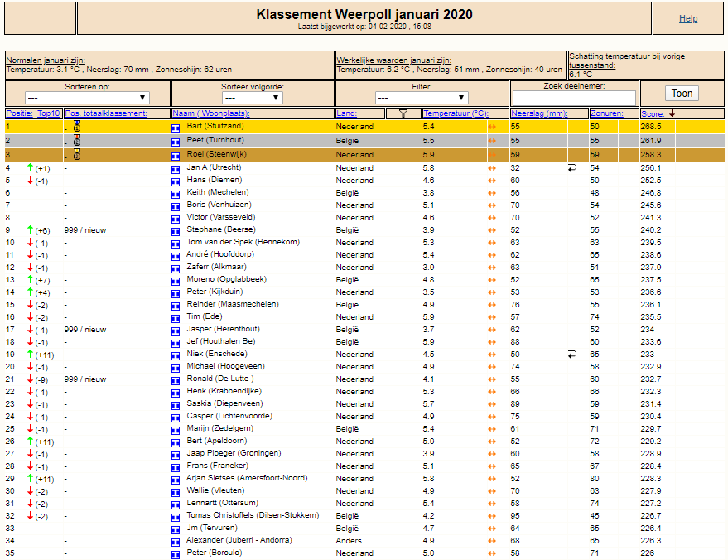This screenshot has height=560, width=728.
Task: Click the funnel filter icon beside Land
Action: point(403,113)
